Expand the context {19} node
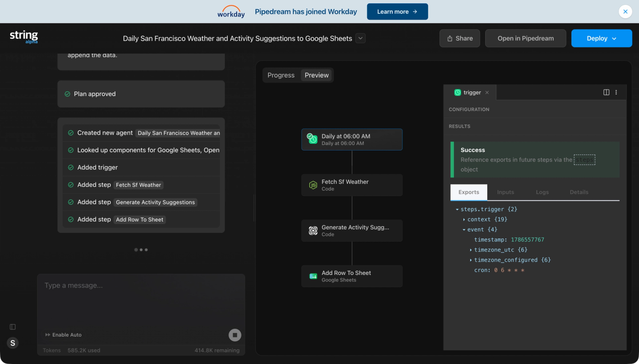 tap(464, 219)
